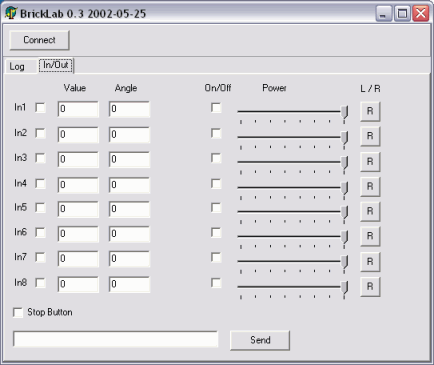Click the Power slider thumb in In8 row
This screenshot has width=434, height=365.
pyautogui.click(x=344, y=287)
